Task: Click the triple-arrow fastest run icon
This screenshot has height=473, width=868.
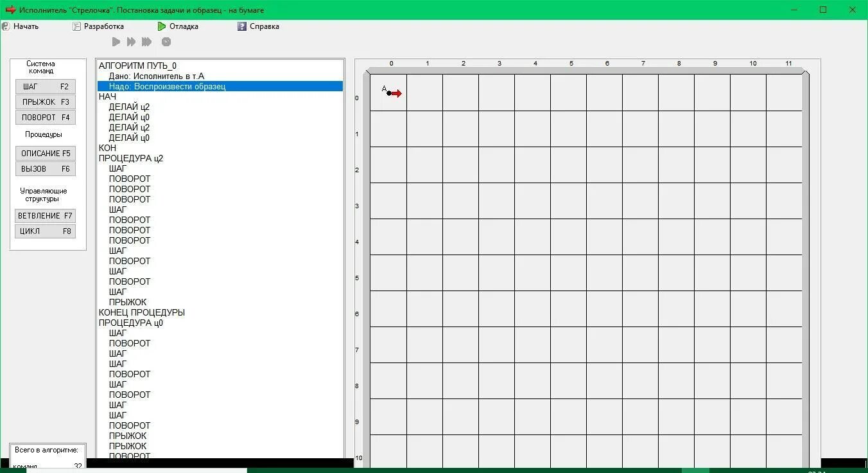Action: tap(146, 42)
